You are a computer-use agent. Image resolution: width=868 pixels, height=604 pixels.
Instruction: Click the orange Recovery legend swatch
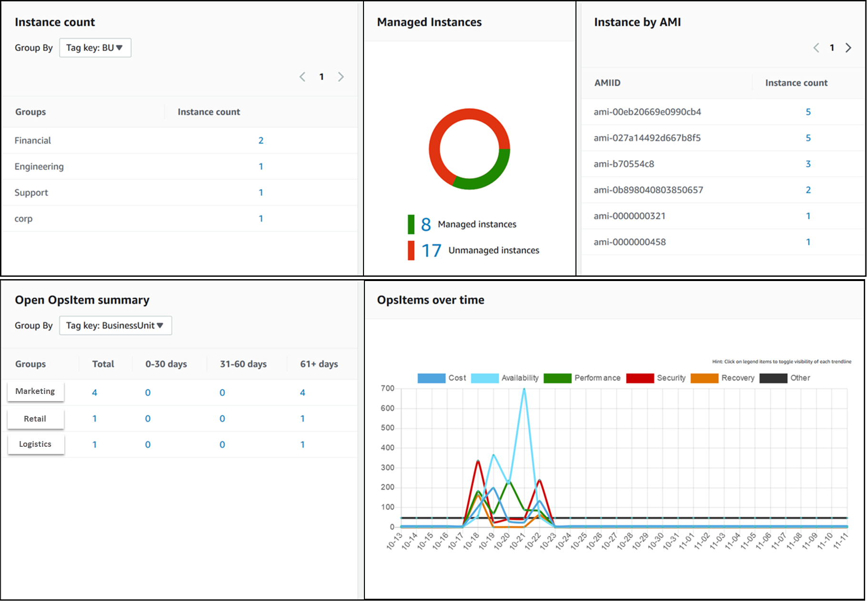click(705, 378)
